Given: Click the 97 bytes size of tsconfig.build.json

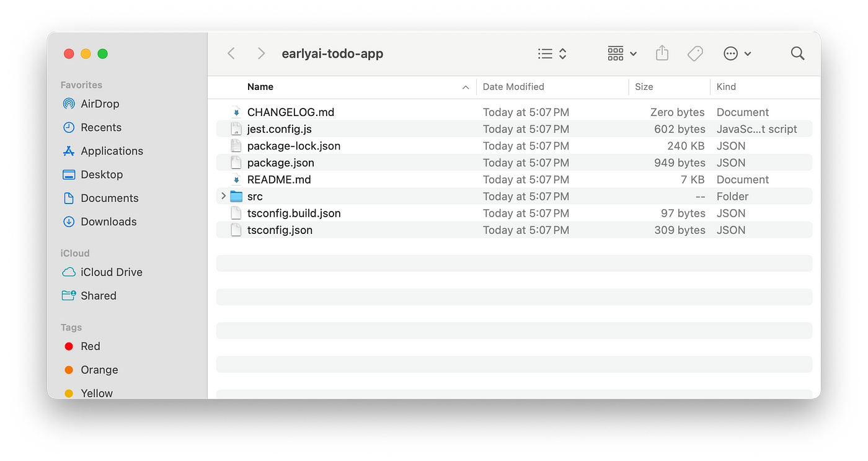Looking at the screenshot, I should [x=683, y=213].
